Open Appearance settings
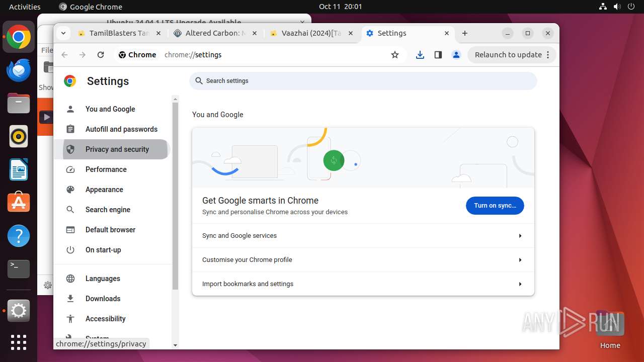 [113, 190]
